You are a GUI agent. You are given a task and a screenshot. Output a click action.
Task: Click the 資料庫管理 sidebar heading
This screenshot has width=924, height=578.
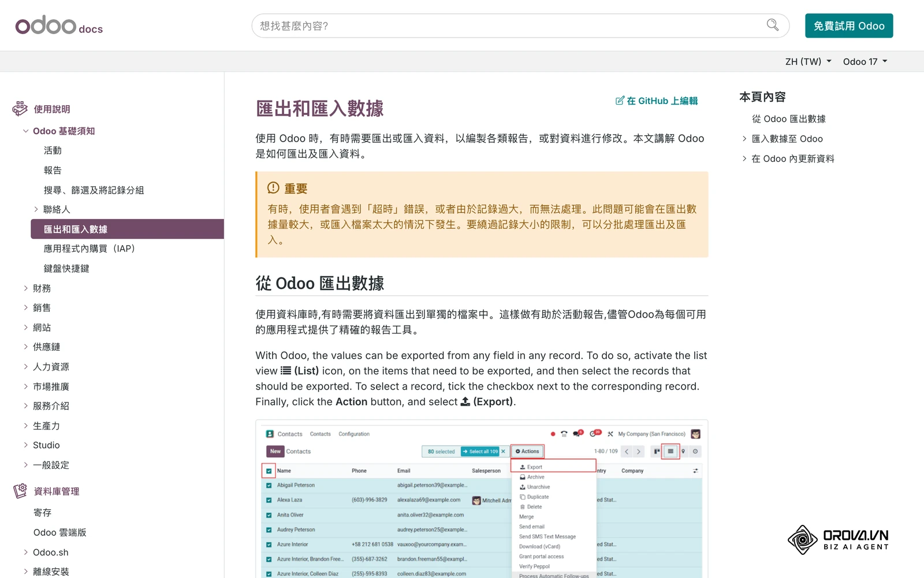pyautogui.click(x=56, y=491)
